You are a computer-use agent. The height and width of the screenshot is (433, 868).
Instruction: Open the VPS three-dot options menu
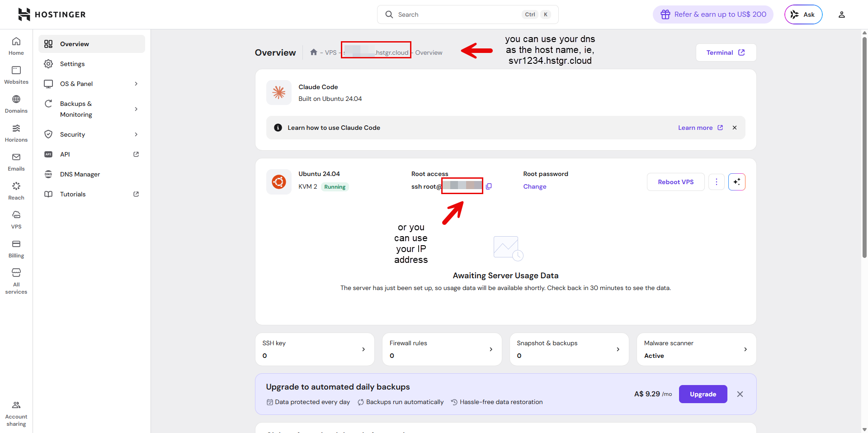pyautogui.click(x=717, y=182)
